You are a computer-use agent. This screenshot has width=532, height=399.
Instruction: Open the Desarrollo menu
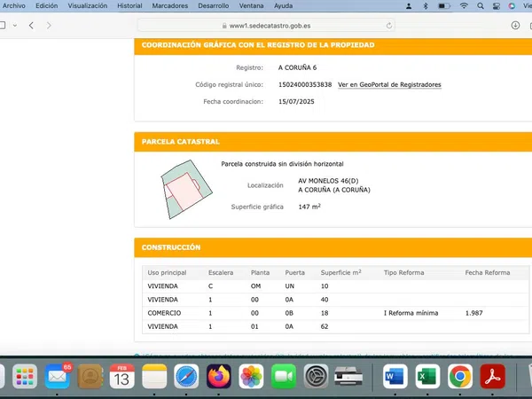[213, 6]
